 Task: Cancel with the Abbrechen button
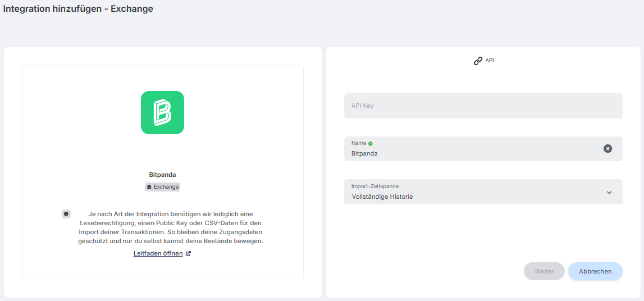[595, 271]
